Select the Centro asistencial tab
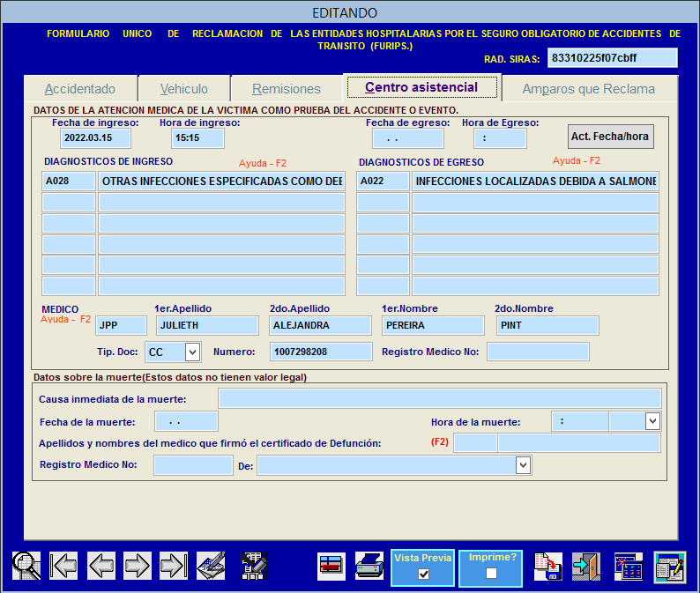 click(421, 87)
